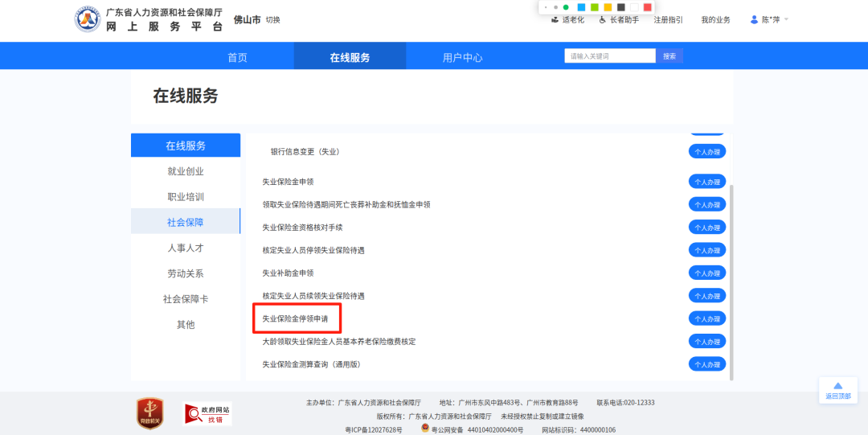Click the 适老化 accessibility icon

pyautogui.click(x=555, y=19)
